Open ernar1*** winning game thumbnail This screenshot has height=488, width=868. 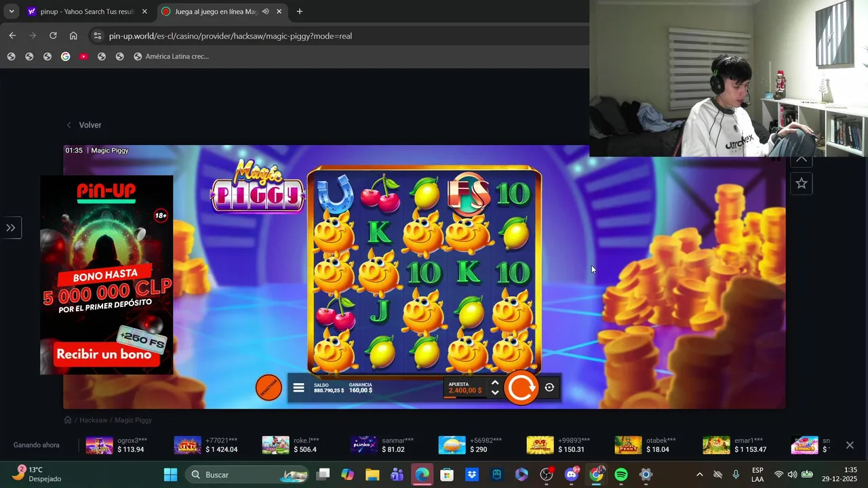click(716, 445)
